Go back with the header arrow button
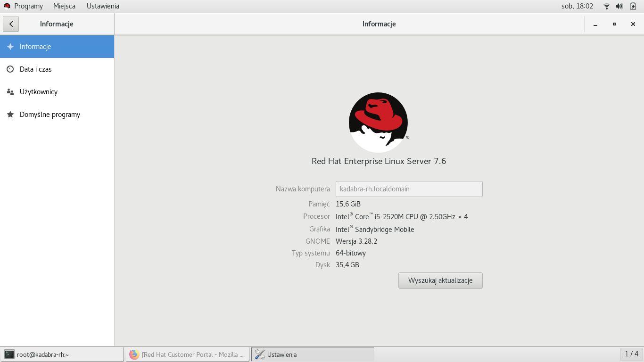Viewport: 644px width, 362px height. 11,24
